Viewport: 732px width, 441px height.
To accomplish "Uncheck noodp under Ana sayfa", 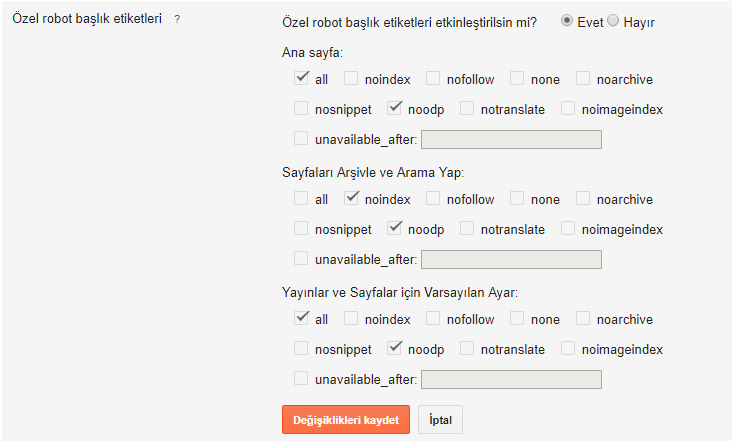I will pos(394,108).
